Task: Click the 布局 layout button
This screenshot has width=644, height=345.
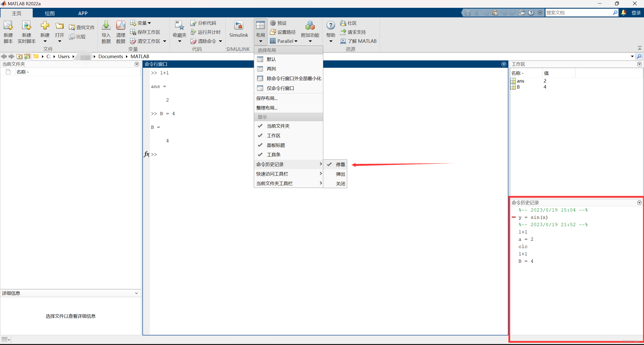Action: click(x=261, y=32)
